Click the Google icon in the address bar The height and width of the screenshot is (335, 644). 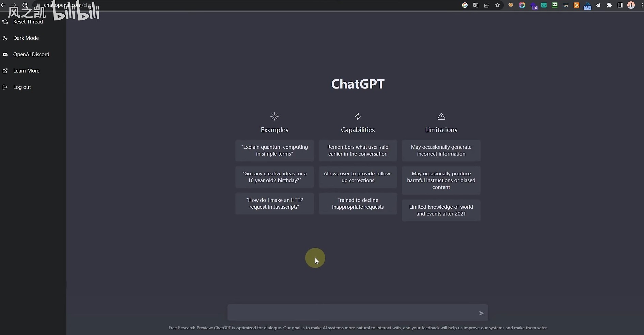(465, 5)
